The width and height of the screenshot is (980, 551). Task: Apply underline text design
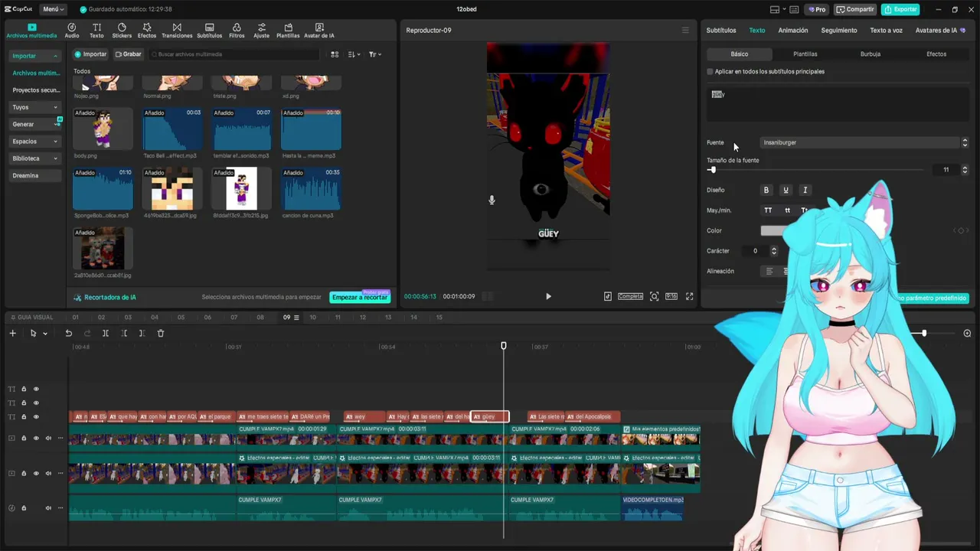click(786, 190)
